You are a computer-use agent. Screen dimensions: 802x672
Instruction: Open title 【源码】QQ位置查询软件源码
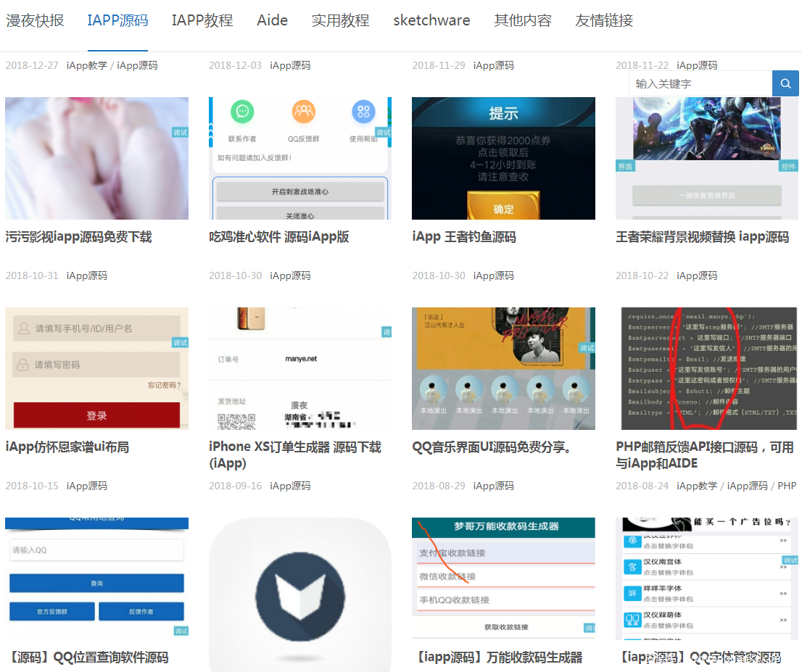(88, 658)
